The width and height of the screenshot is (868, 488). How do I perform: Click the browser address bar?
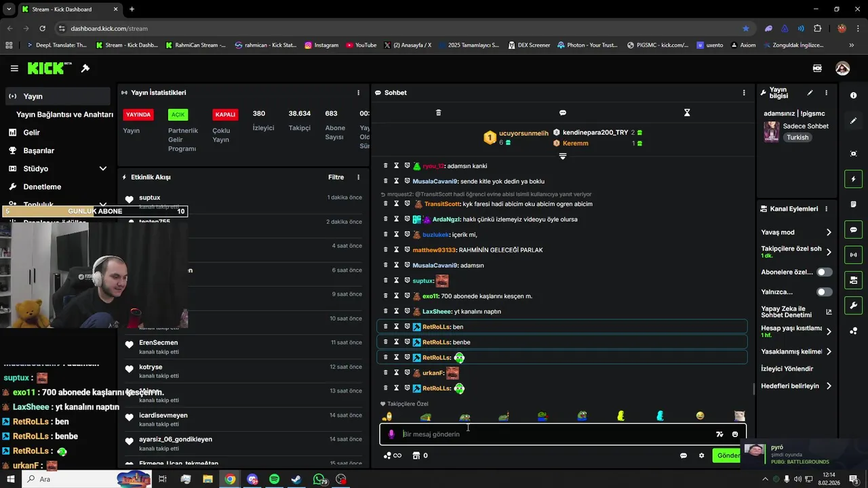400,28
